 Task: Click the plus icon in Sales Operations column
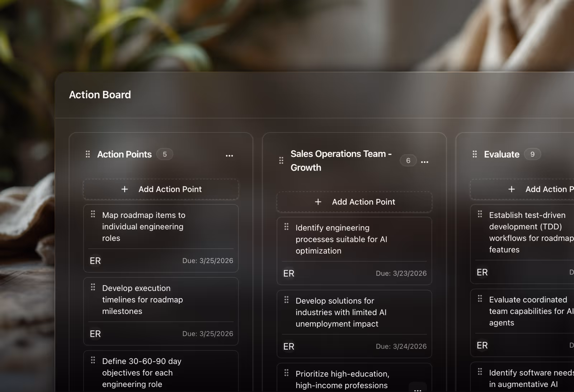[x=318, y=202]
